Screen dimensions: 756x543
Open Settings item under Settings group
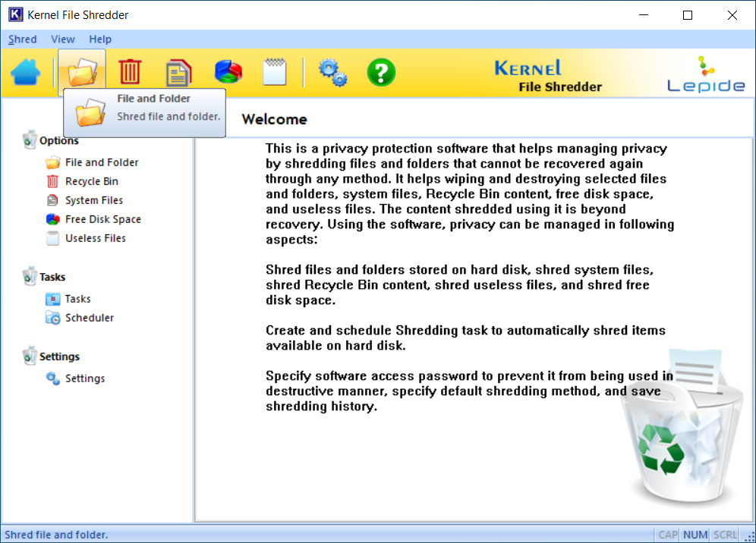coord(85,378)
